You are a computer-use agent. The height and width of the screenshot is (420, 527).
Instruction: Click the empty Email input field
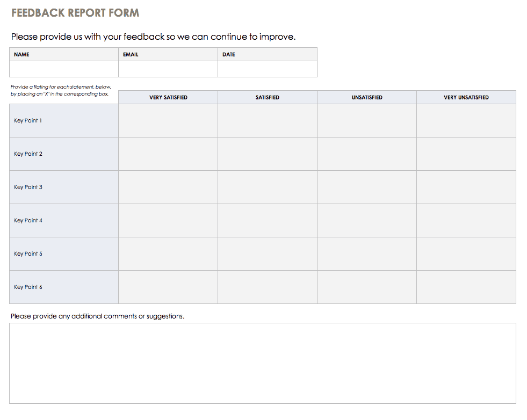point(168,69)
